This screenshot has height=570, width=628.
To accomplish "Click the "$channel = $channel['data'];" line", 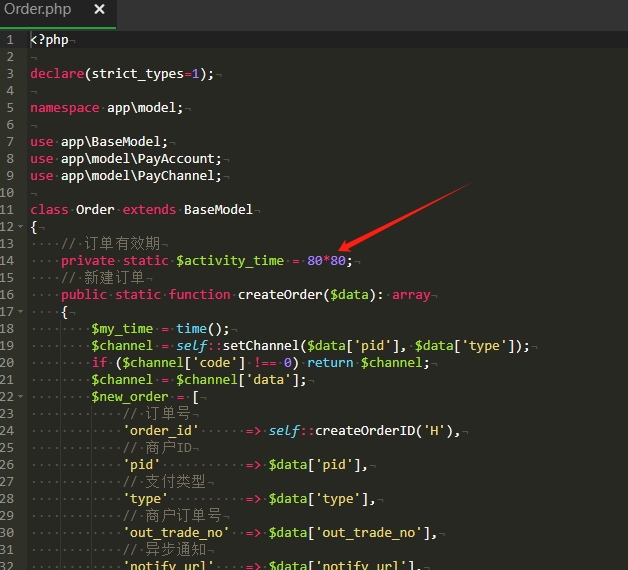I will [199, 380].
